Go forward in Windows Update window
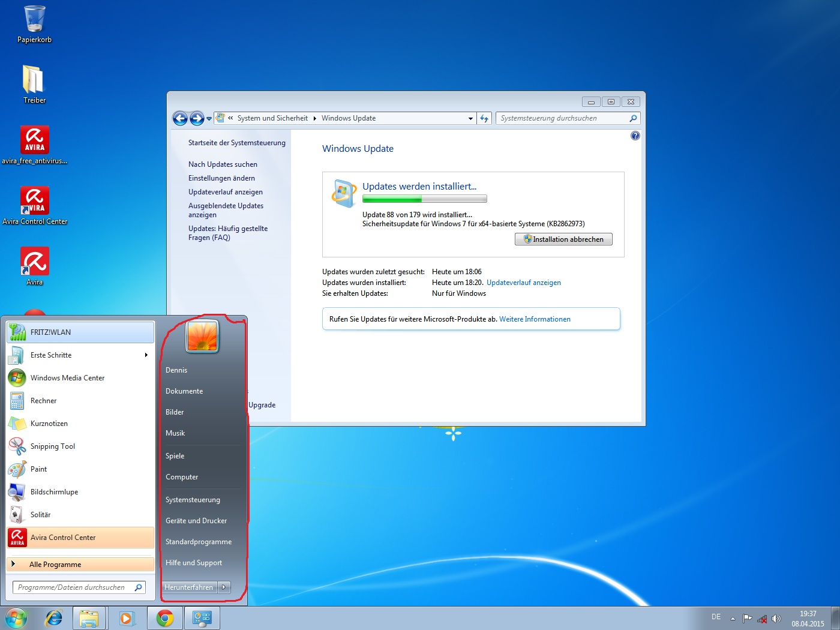The width and height of the screenshot is (840, 630). 197,118
